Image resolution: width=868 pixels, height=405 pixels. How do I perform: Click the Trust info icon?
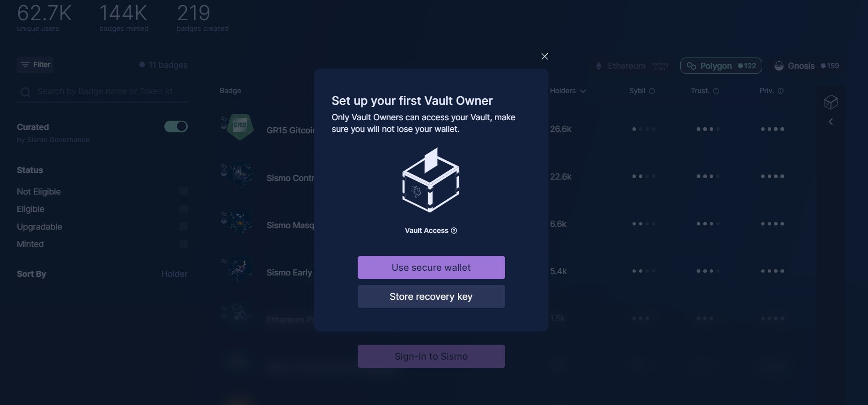[716, 91]
